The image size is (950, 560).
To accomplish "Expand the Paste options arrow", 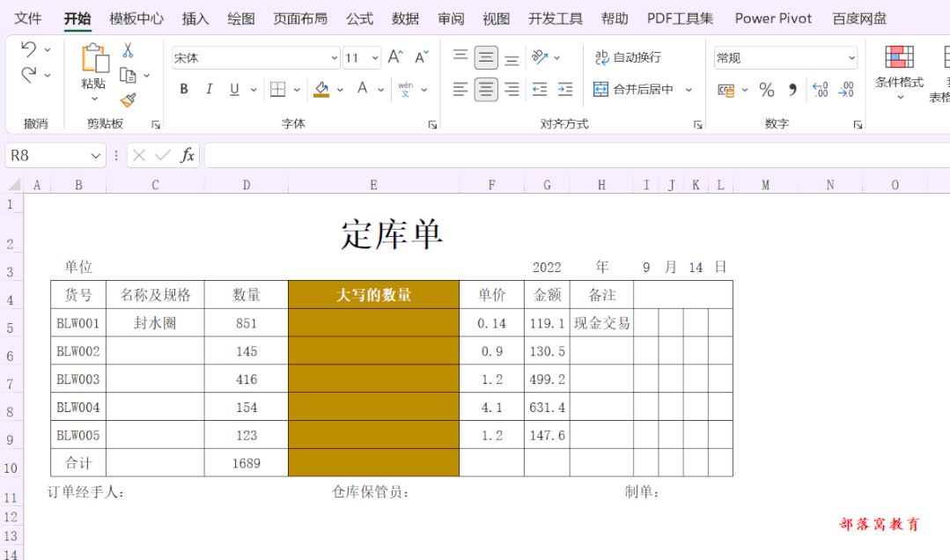I will [x=94, y=99].
